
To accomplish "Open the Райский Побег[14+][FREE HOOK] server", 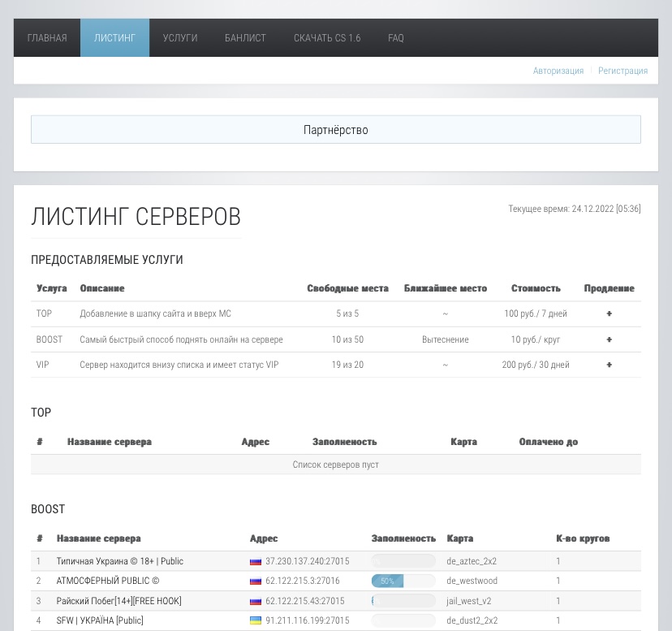I will (118, 601).
